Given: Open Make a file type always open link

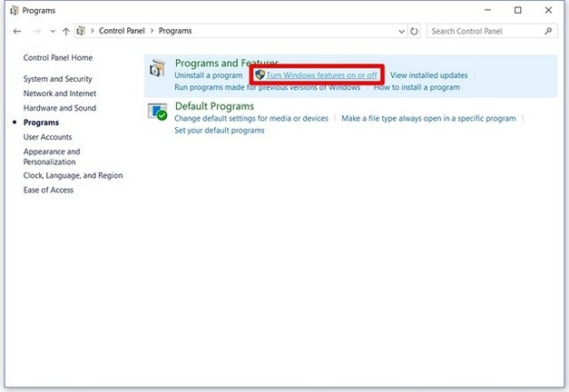Looking at the screenshot, I should [428, 118].
